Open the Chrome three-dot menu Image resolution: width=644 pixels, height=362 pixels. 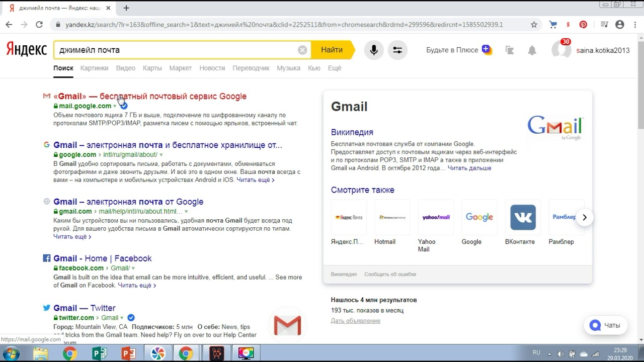634,24
